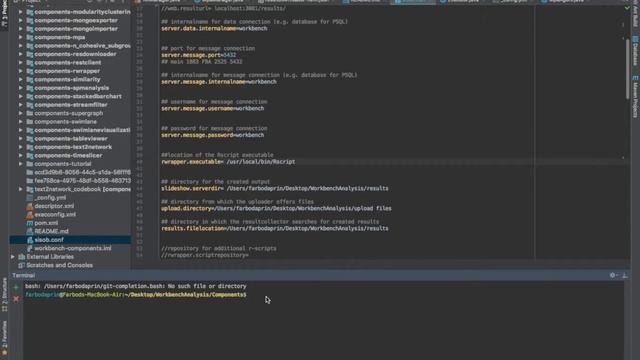
Task: Click the rwrapper.executable line in editor
Action: click(228, 162)
